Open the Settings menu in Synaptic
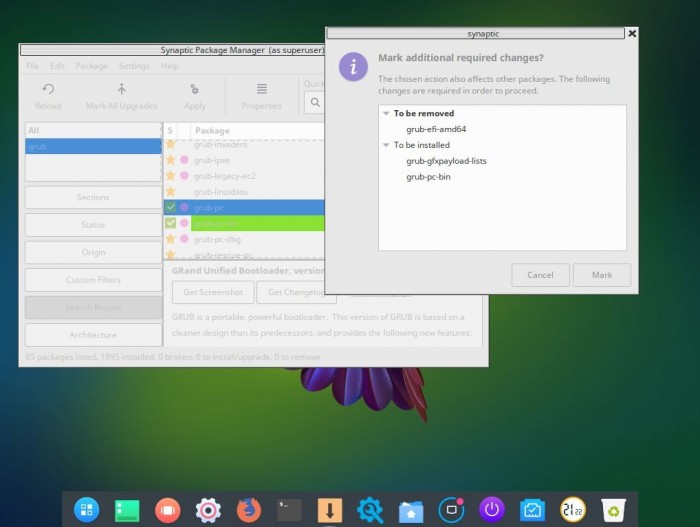This screenshot has width=700, height=527. (x=134, y=66)
